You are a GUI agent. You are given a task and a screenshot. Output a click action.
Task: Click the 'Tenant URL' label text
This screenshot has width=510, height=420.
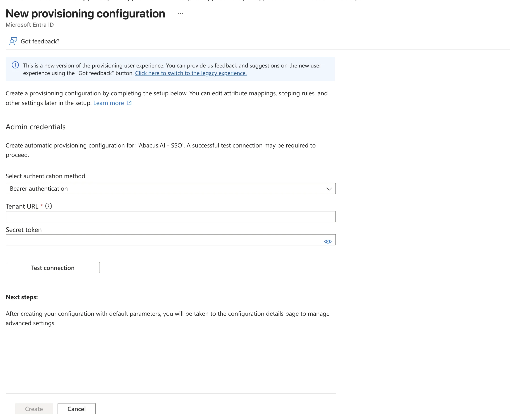point(22,206)
